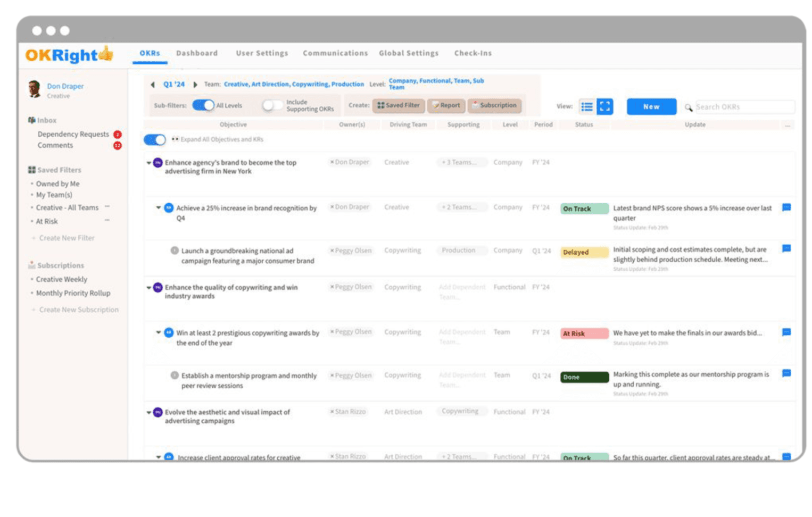
Task: Click Dependency Requests red badge
Action: pos(118,135)
